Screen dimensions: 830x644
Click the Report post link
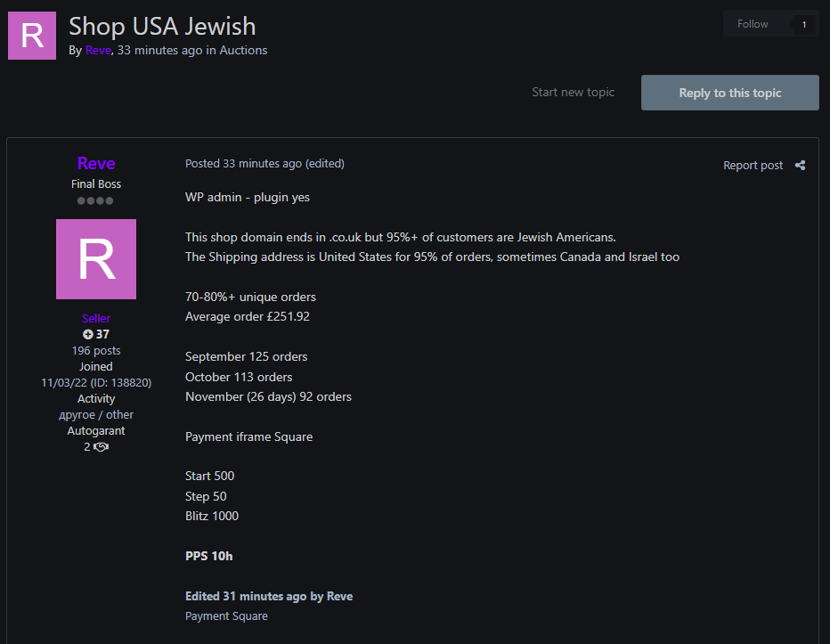[753, 165]
